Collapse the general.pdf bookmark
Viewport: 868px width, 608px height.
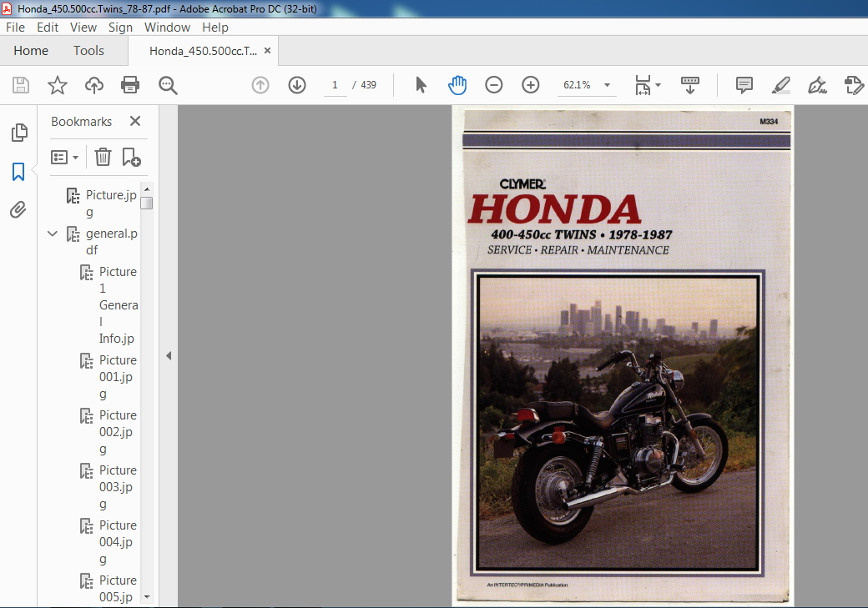coord(53,234)
